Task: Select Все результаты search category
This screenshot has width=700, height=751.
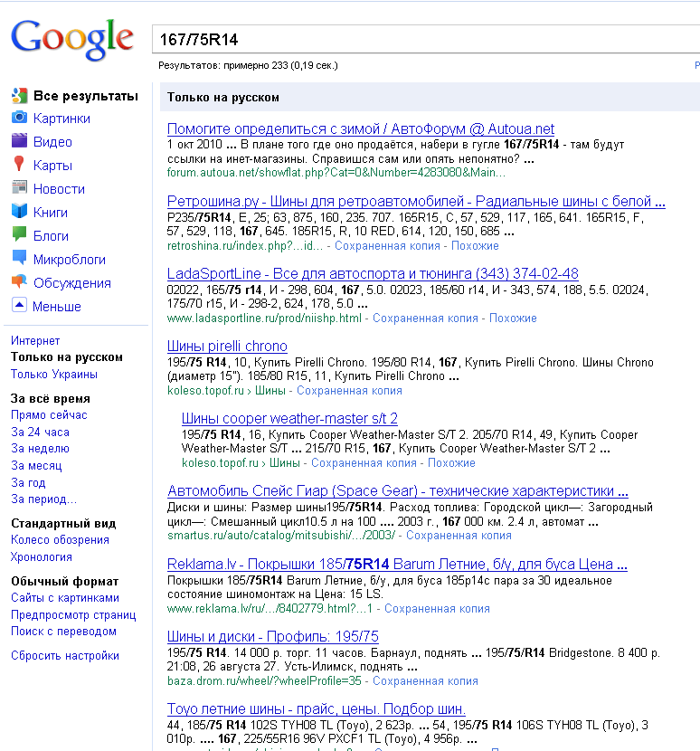Action: tap(86, 96)
